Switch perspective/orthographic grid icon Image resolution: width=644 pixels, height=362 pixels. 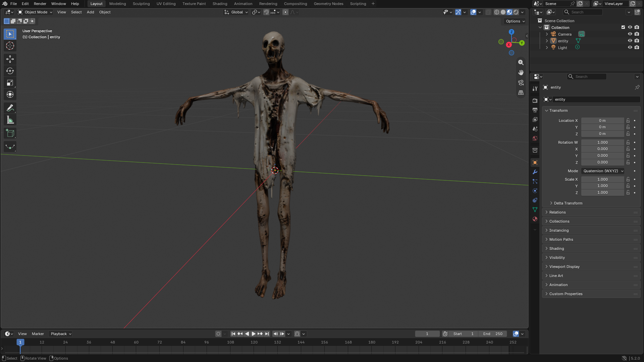(521, 93)
